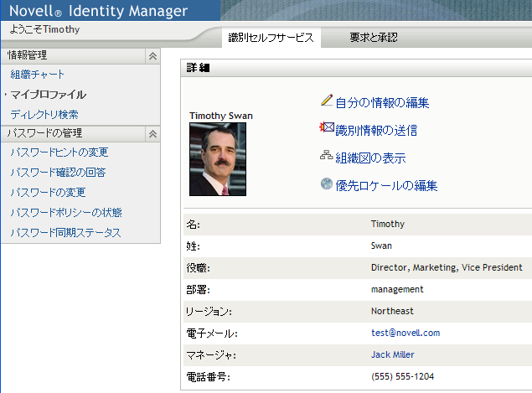Click the organization chart display icon

[x=327, y=156]
